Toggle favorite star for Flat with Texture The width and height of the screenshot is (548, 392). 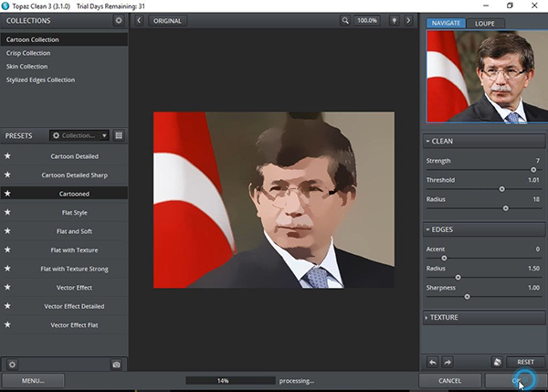(7, 249)
